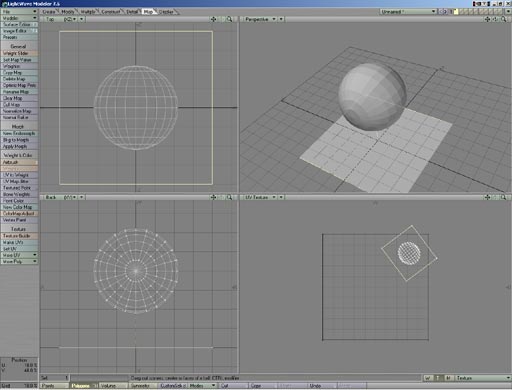Click the Copy button in bottom bar

[263, 386]
